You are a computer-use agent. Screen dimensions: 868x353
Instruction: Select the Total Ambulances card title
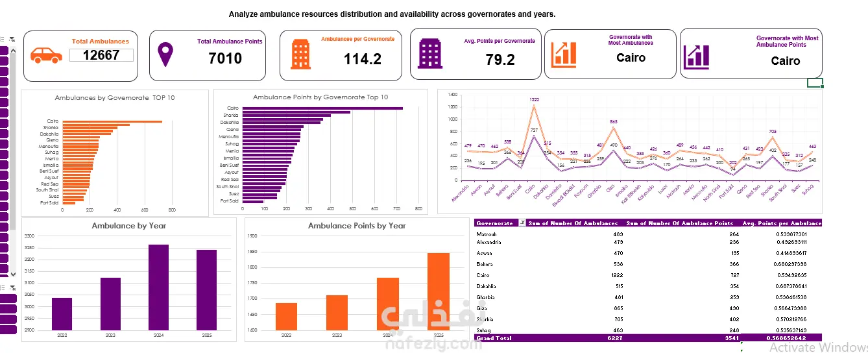pyautogui.click(x=100, y=41)
